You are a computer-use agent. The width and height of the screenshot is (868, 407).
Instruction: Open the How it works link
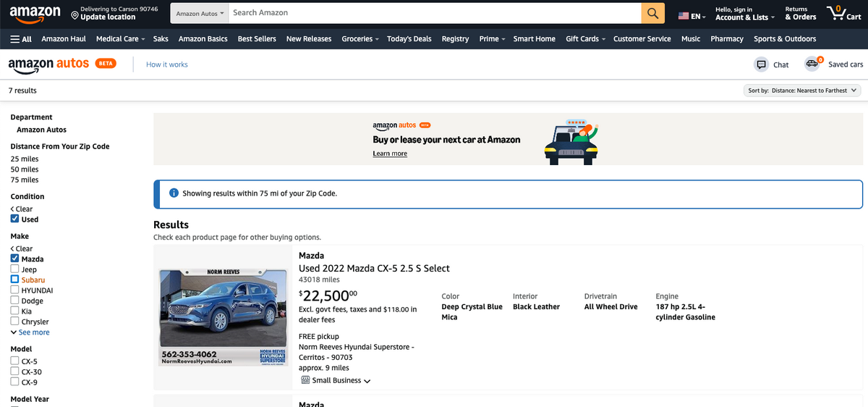[x=166, y=64]
